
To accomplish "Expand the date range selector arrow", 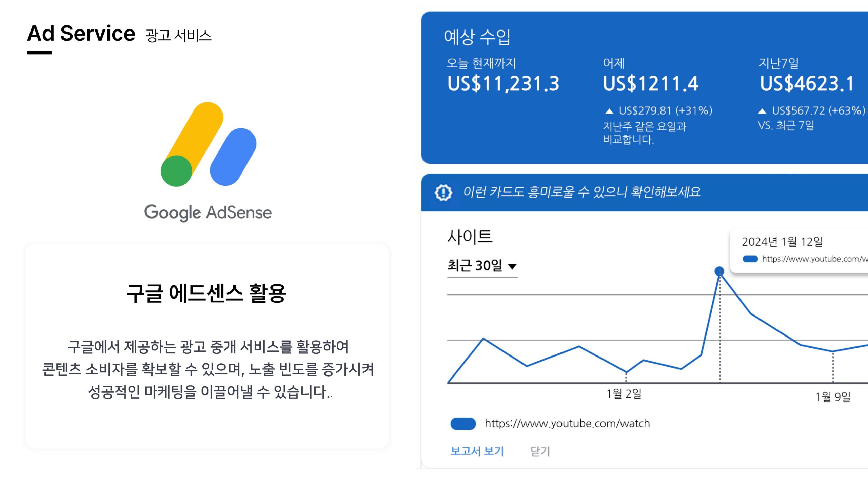I will coord(512,267).
